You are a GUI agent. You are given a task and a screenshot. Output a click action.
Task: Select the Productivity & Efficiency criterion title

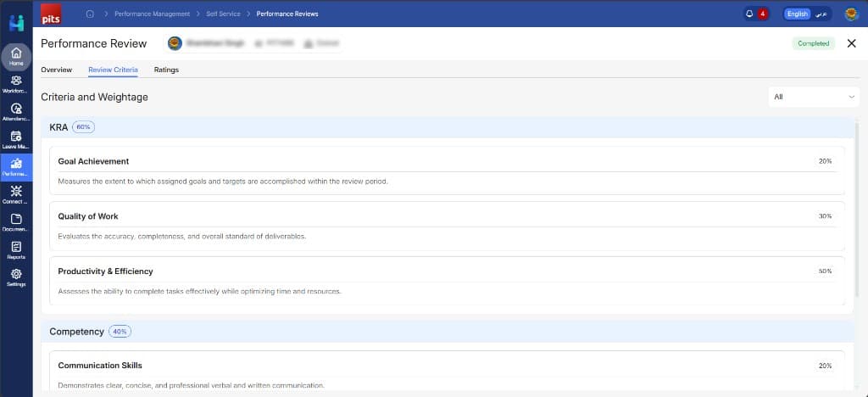pyautogui.click(x=106, y=271)
